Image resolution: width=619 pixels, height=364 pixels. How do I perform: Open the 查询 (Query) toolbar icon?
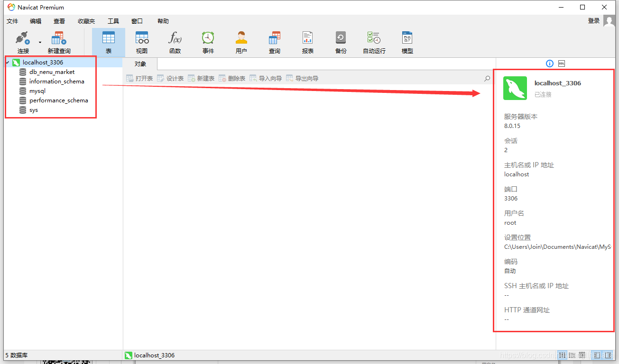275,38
